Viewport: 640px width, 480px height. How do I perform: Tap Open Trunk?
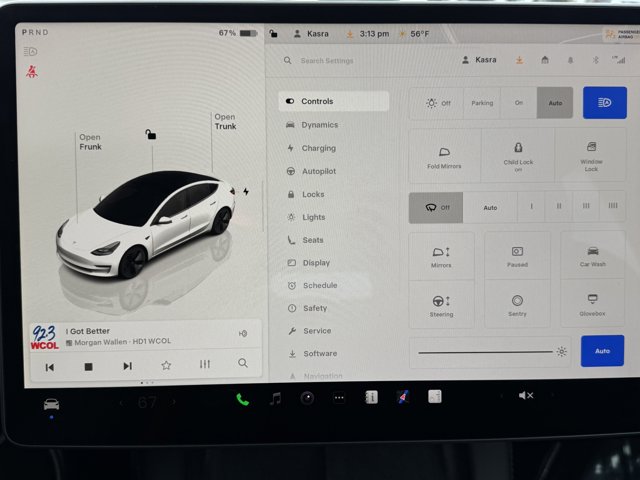(x=225, y=122)
